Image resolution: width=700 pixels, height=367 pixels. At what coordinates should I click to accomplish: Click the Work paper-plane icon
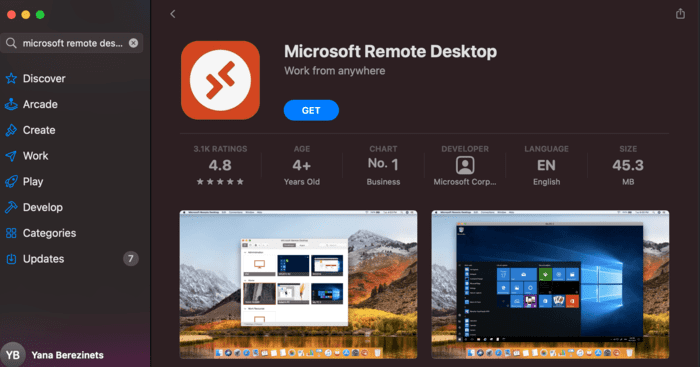coord(11,156)
